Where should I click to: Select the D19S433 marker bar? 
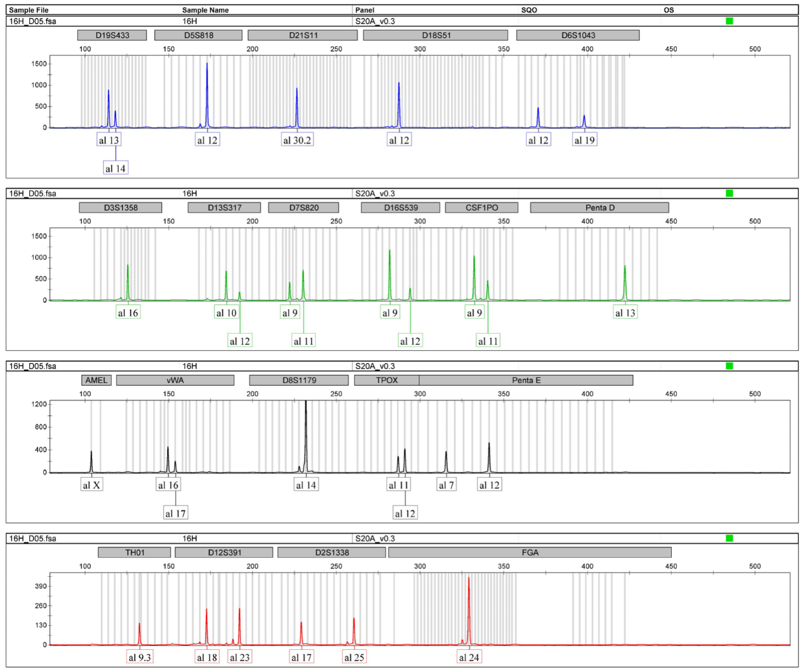click(x=112, y=35)
